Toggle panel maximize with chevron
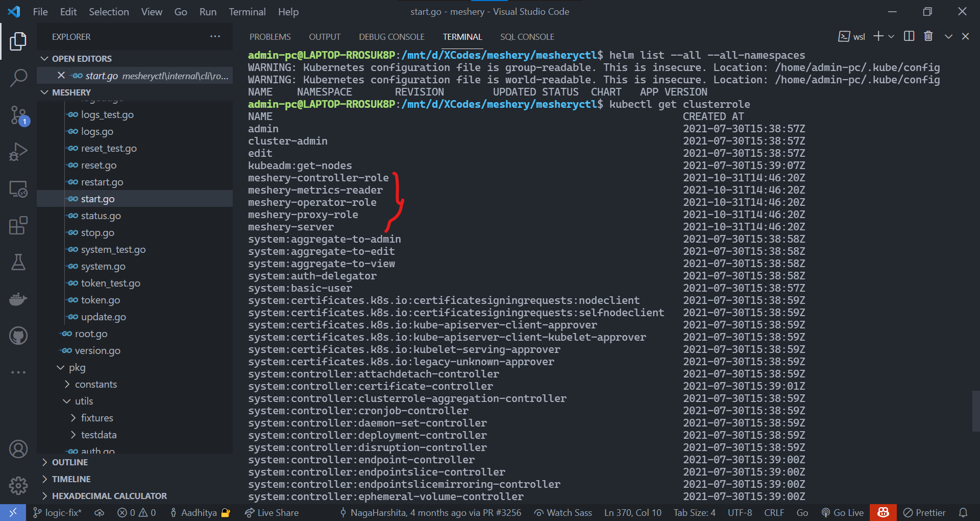The height and width of the screenshot is (521, 980). pyautogui.click(x=948, y=36)
